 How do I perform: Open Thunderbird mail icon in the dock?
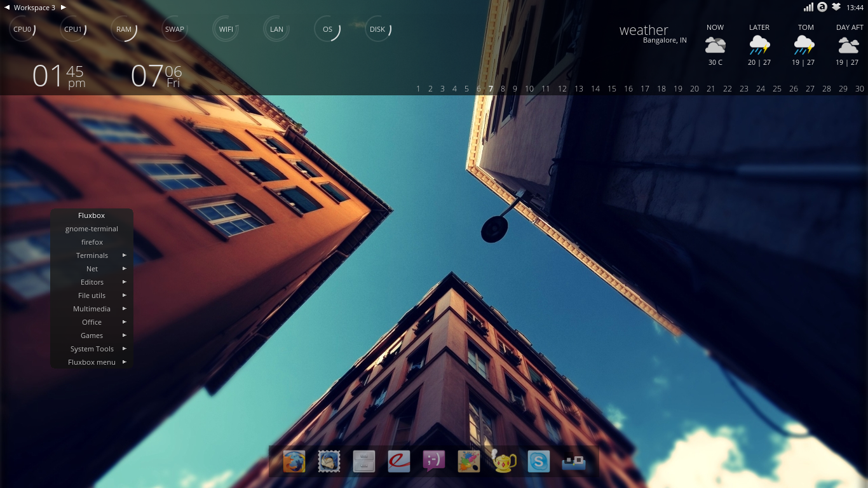tap(329, 462)
